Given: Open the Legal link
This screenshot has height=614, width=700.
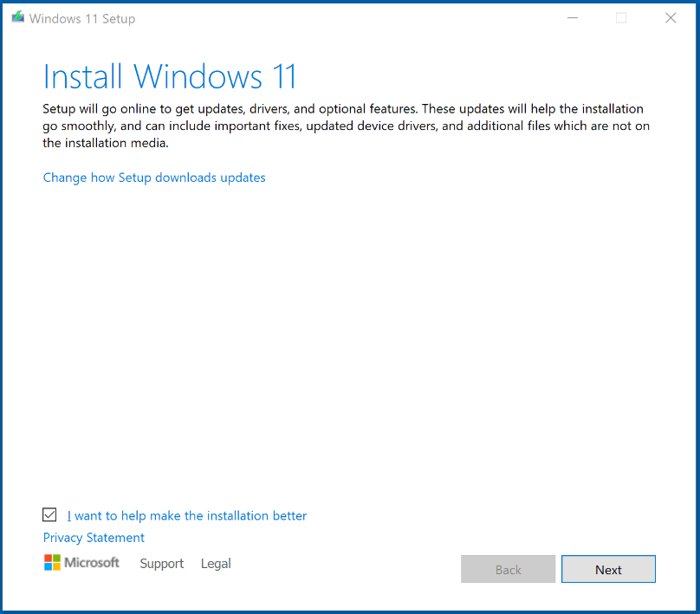Looking at the screenshot, I should click(216, 564).
